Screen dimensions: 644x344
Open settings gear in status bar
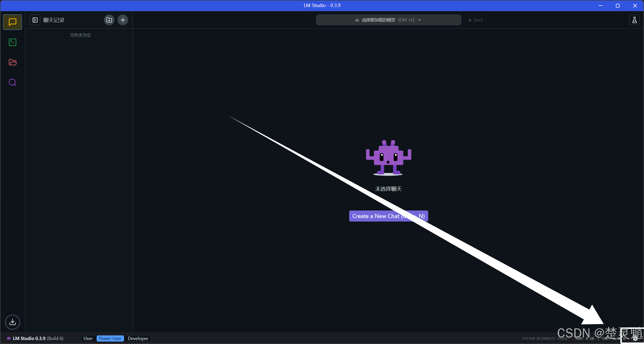635,338
